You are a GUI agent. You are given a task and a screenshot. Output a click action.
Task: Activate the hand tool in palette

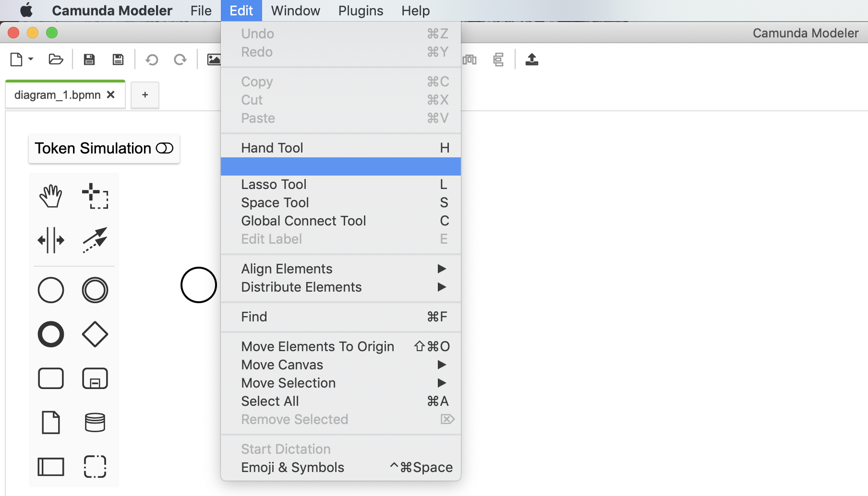coord(51,196)
